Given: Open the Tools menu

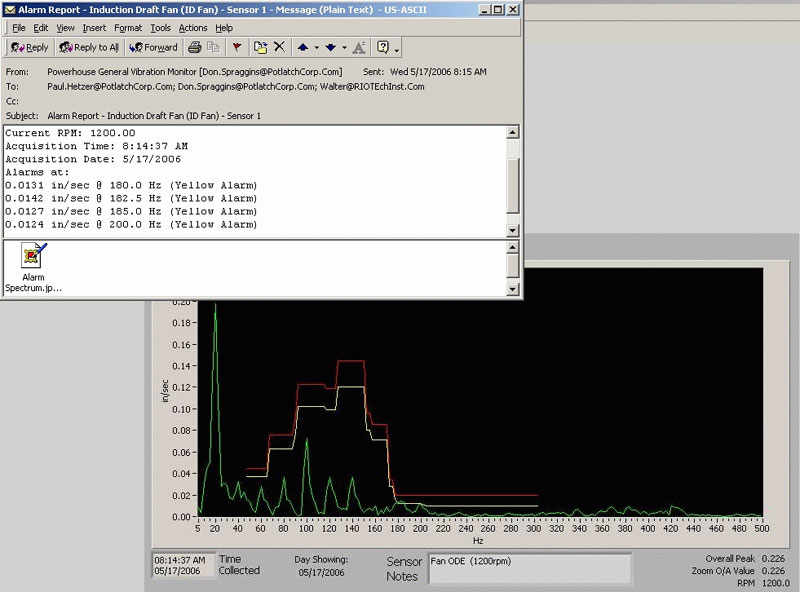Looking at the screenshot, I should (160, 28).
